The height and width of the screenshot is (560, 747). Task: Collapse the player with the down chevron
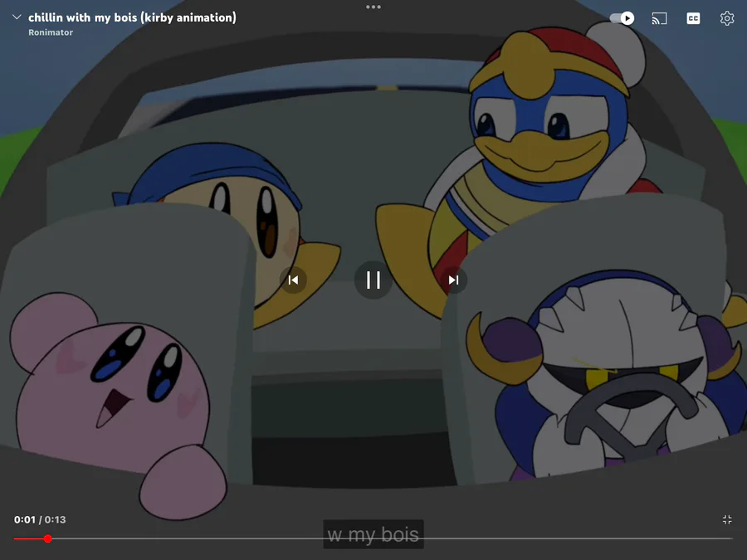point(17,17)
